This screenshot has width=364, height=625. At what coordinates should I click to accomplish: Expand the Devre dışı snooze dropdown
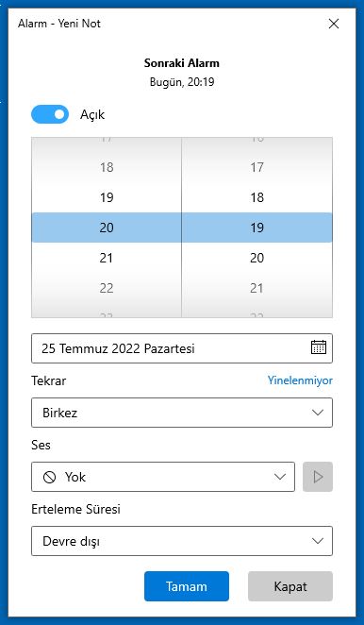click(182, 541)
